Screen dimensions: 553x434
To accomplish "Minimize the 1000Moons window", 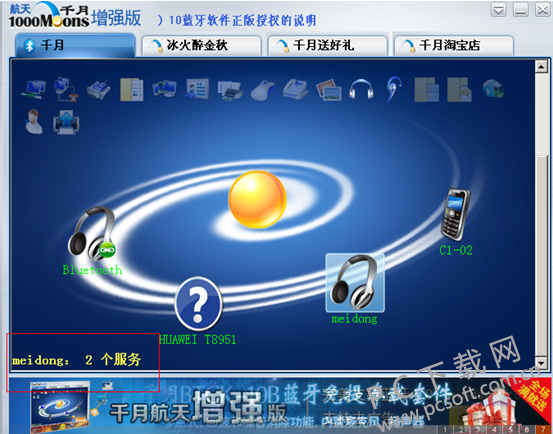I will [521, 10].
